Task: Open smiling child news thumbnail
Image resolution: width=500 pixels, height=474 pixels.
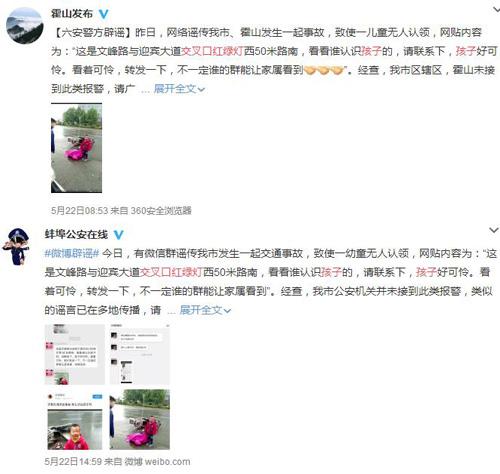Action: pos(75,420)
